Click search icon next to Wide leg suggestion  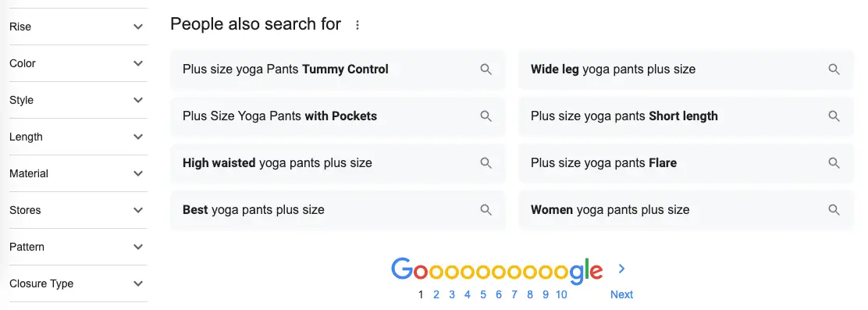click(834, 69)
